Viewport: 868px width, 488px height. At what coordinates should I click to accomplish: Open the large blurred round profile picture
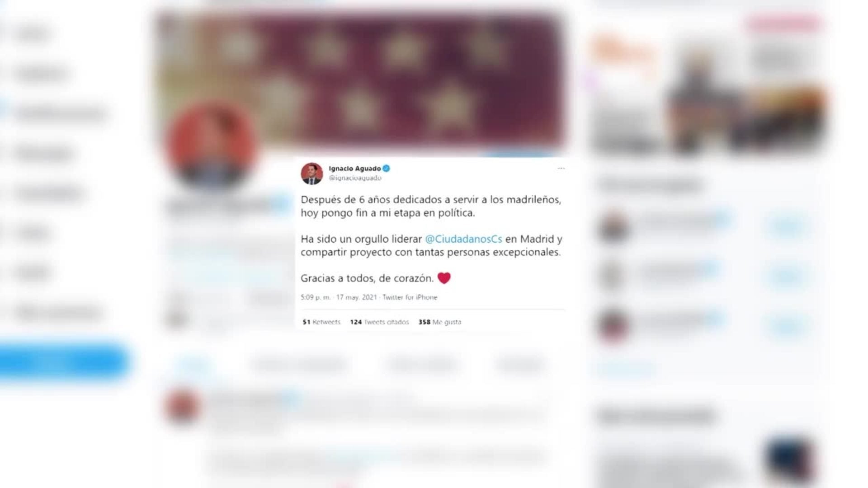[211, 145]
